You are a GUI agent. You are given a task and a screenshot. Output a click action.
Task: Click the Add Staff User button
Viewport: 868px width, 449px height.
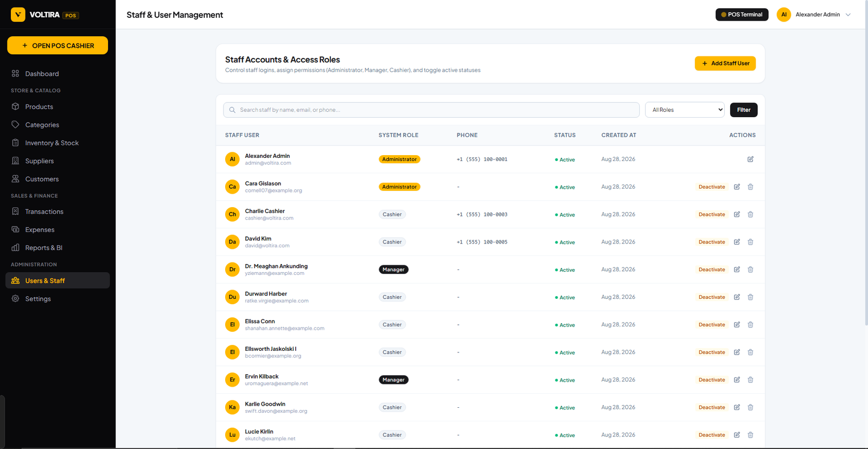pos(725,63)
